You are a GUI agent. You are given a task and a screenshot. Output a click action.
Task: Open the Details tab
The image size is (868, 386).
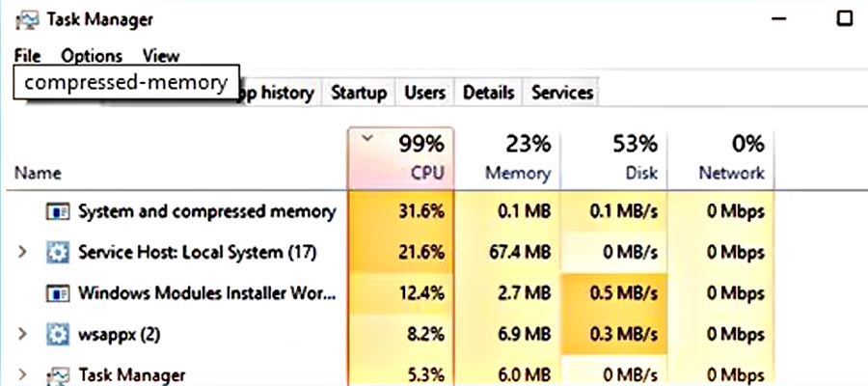click(488, 93)
